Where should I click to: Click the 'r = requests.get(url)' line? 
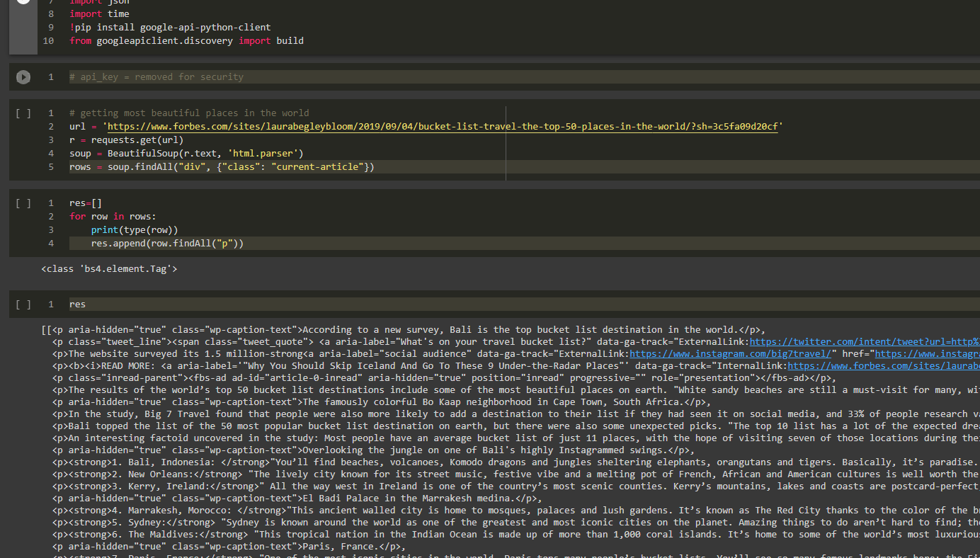pyautogui.click(x=126, y=140)
